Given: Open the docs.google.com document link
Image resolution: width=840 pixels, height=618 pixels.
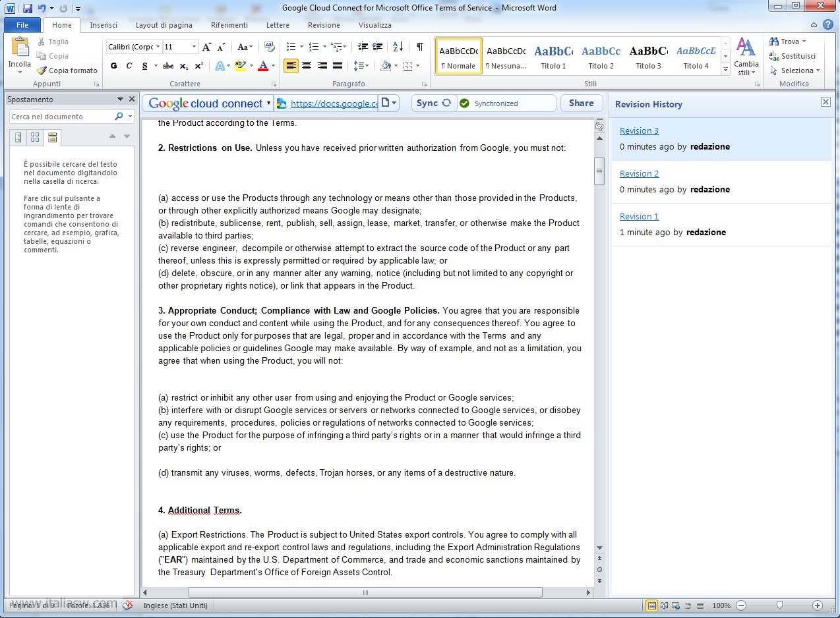Looking at the screenshot, I should pos(334,103).
